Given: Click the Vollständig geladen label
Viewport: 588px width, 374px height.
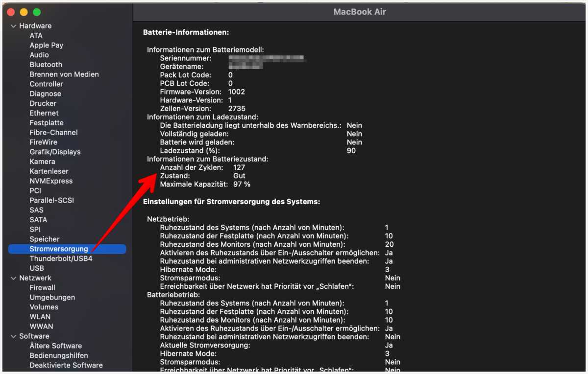Looking at the screenshot, I should pyautogui.click(x=194, y=134).
